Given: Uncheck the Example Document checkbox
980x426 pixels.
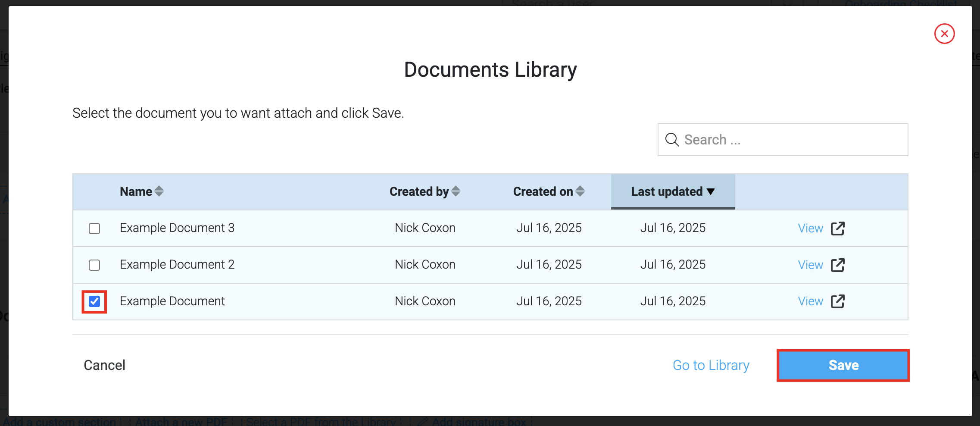Looking at the screenshot, I should (x=94, y=301).
